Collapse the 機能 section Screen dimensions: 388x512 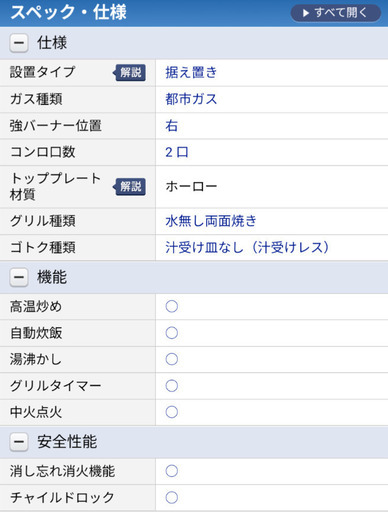(x=19, y=277)
